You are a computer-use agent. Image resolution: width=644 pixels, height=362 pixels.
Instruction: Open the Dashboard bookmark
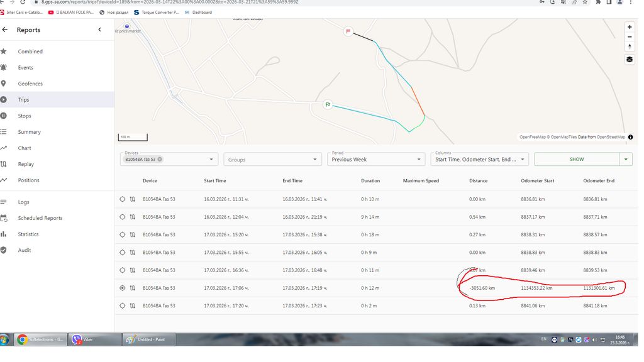(x=198, y=13)
